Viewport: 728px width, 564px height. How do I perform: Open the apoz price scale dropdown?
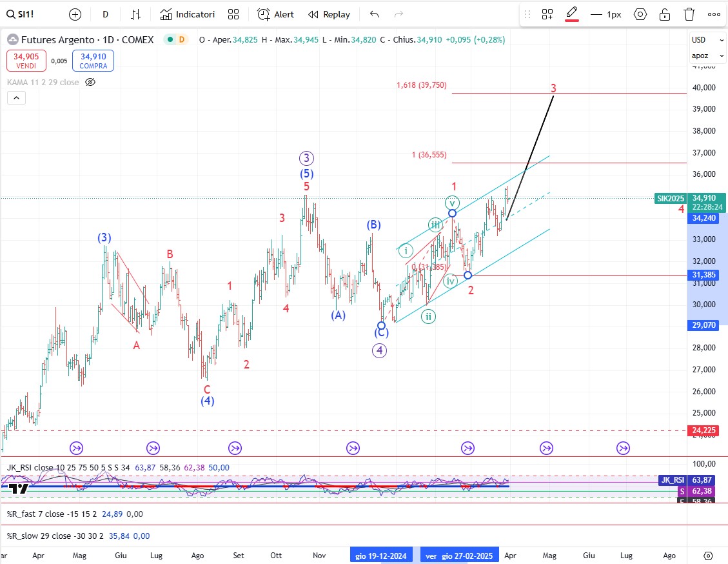coord(707,55)
